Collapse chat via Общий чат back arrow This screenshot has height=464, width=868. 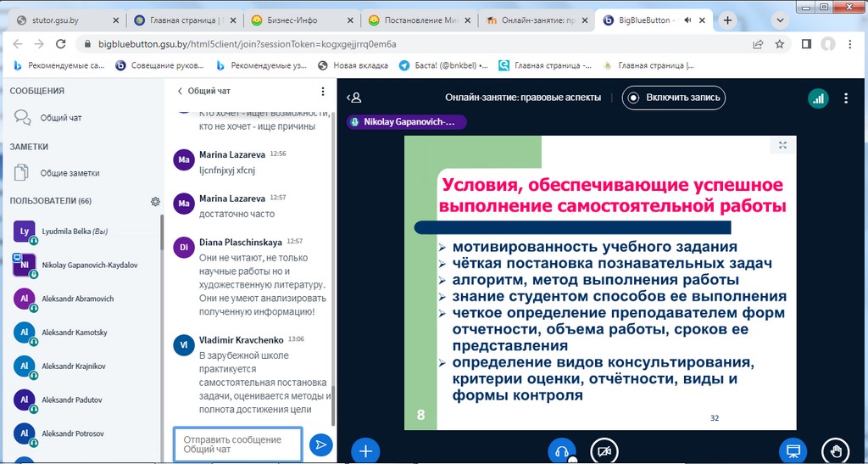[180, 91]
